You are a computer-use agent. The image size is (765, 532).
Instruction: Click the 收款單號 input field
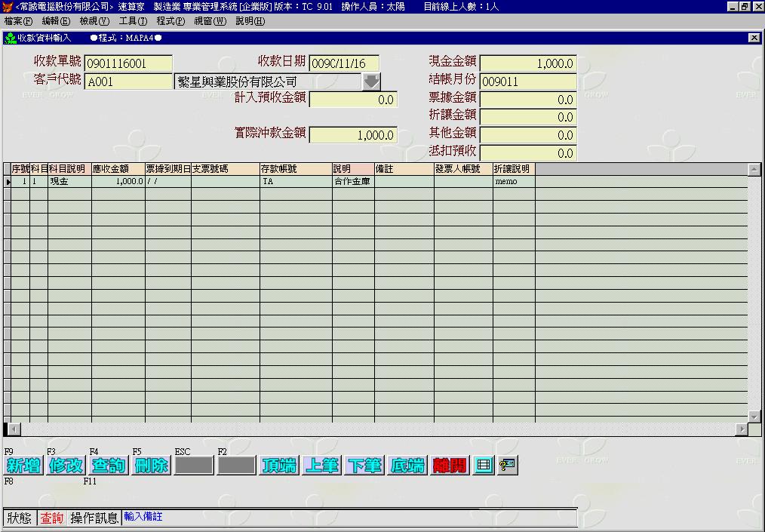tap(128, 64)
